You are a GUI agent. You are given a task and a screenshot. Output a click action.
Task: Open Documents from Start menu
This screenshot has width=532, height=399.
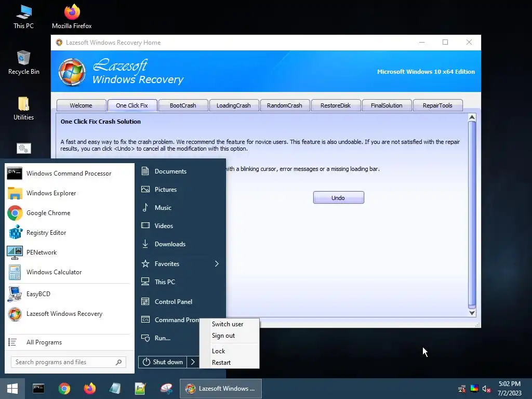[x=180, y=171]
